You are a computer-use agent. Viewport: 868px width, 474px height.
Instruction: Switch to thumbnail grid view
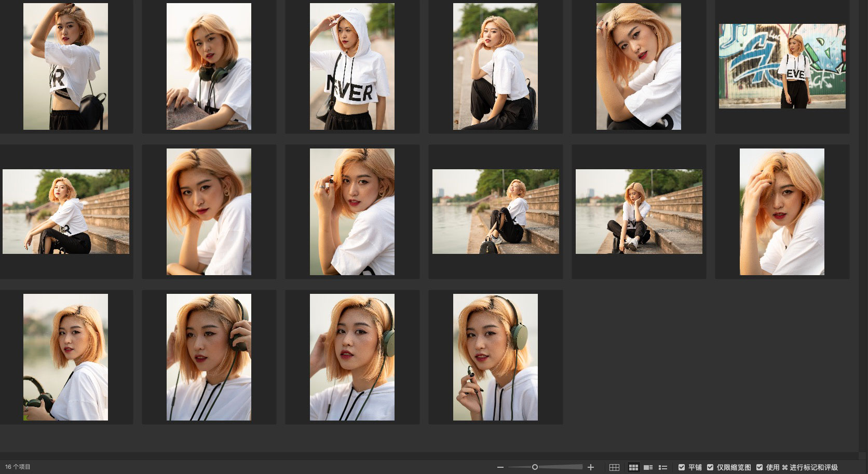point(633,467)
